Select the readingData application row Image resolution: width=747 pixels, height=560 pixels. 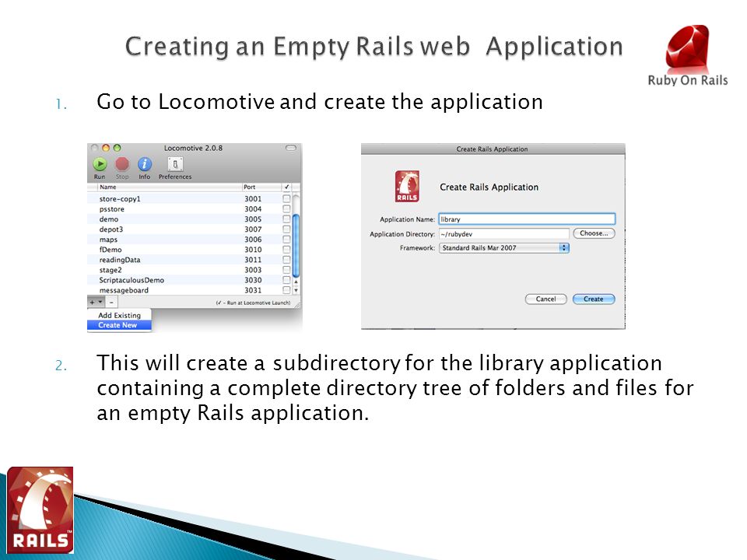coord(190,260)
